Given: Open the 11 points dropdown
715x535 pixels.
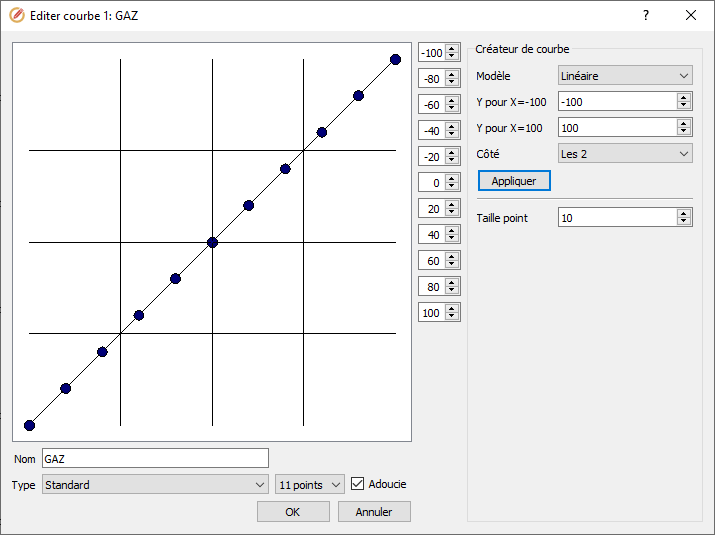Looking at the screenshot, I should (x=309, y=485).
